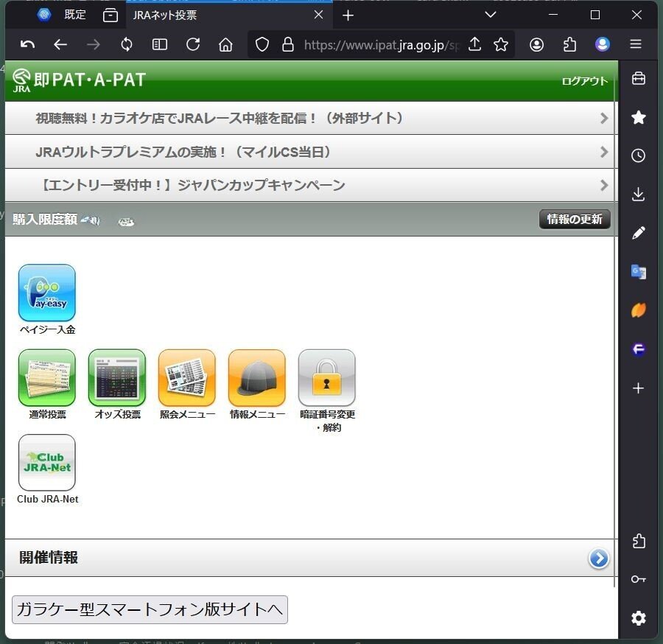Go to the browser home page icon
This screenshot has width=663, height=644.
click(x=226, y=44)
